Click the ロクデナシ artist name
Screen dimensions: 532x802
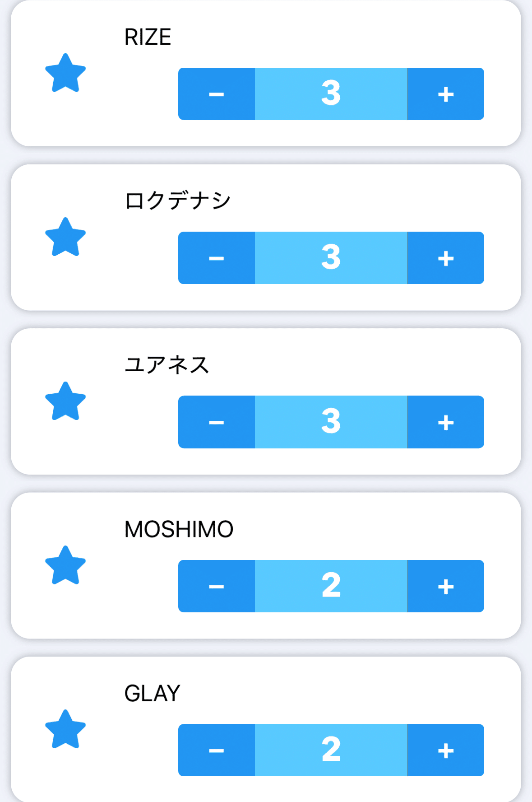177,201
